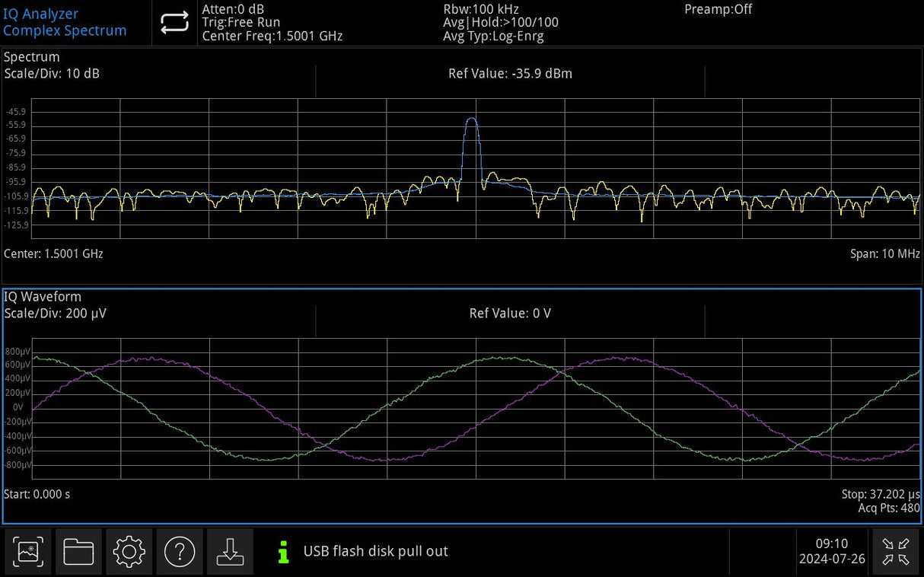Click the Ref Value -35.9 dBm control
The image size is (924, 577).
pos(511,73)
